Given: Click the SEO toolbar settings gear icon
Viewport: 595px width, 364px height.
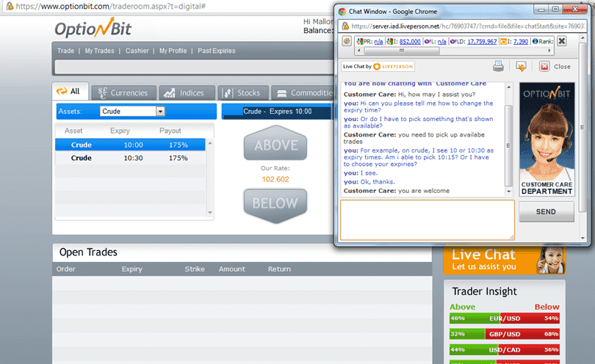Looking at the screenshot, I should tap(347, 41).
